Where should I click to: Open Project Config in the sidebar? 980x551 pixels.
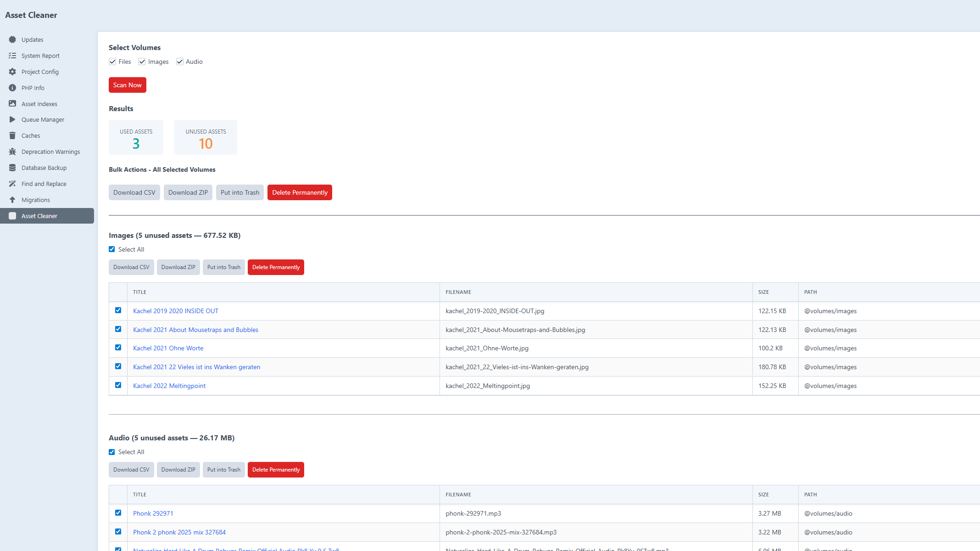(x=40, y=72)
